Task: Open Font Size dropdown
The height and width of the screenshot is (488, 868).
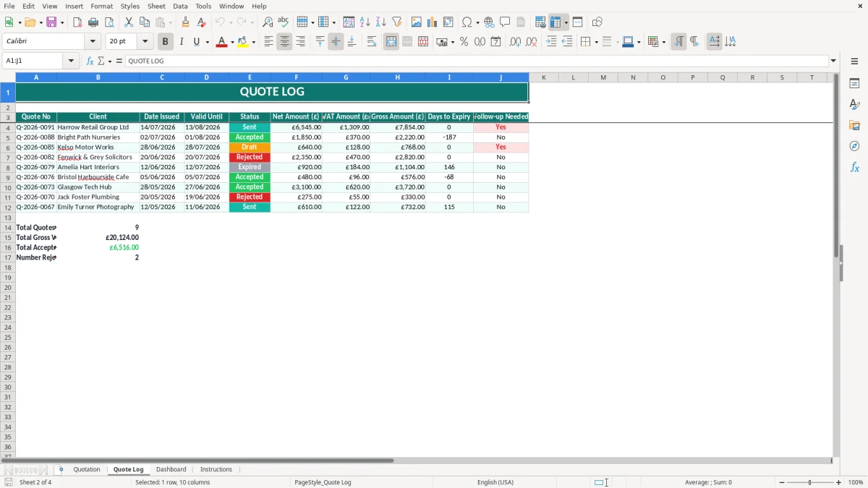Action: [x=145, y=42]
